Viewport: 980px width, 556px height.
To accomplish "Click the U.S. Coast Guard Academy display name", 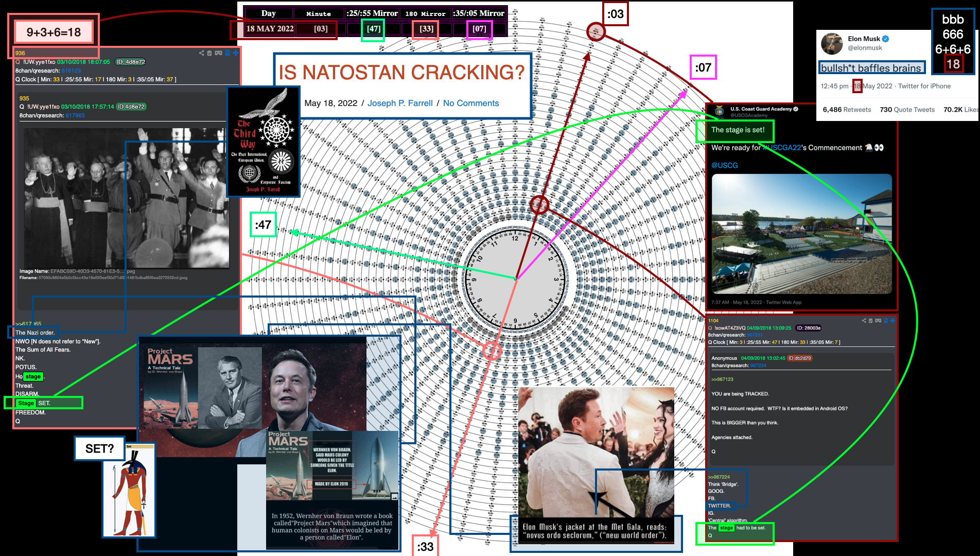I will pyautogui.click(x=761, y=109).
